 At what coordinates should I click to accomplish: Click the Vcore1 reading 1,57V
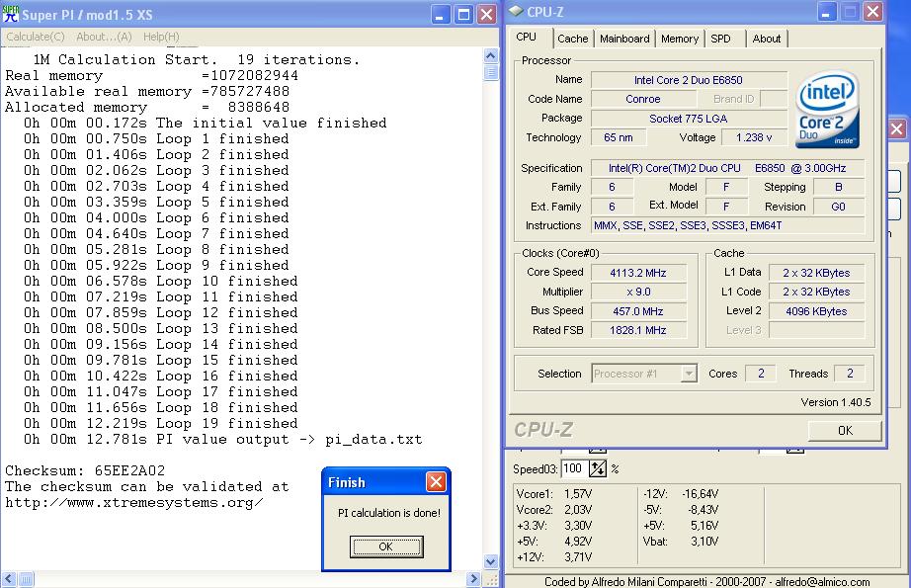pyautogui.click(x=577, y=494)
